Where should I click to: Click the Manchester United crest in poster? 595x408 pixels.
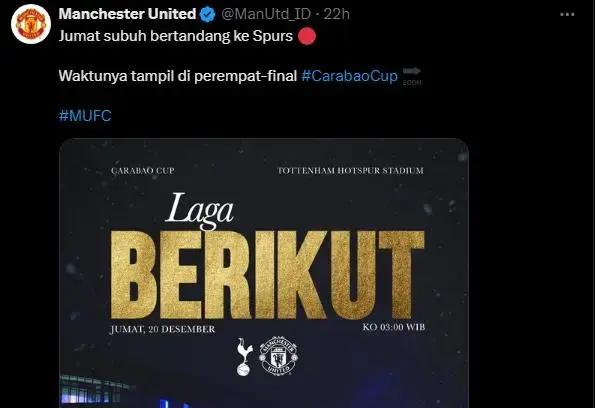[x=279, y=356]
